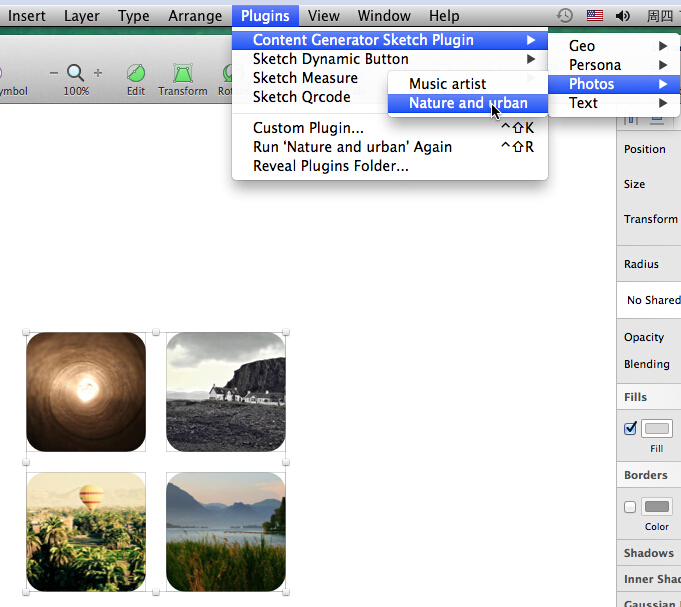Click Reveal Plugins Folder menu entry
The width and height of the screenshot is (681, 607).
(x=330, y=166)
